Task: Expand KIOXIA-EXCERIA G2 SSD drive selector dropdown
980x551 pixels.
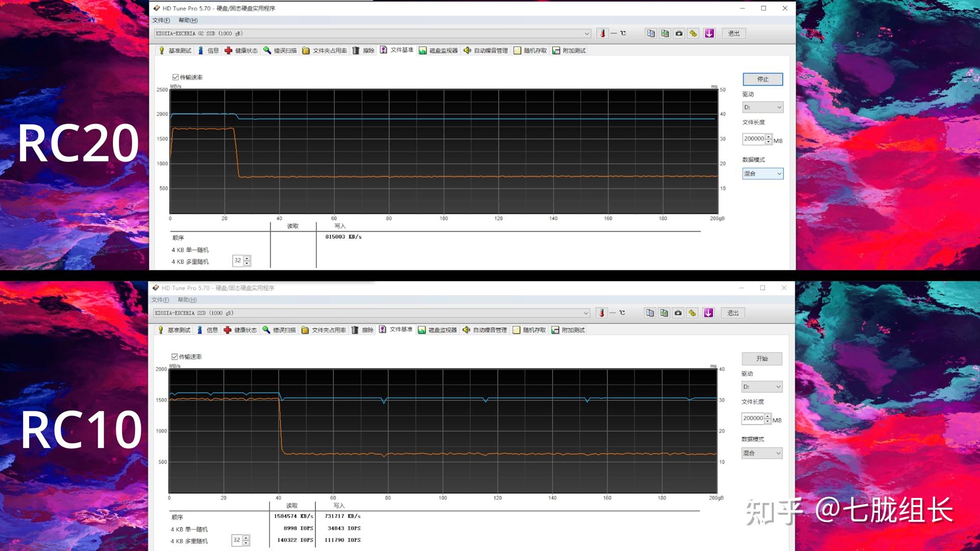Action: (x=586, y=34)
